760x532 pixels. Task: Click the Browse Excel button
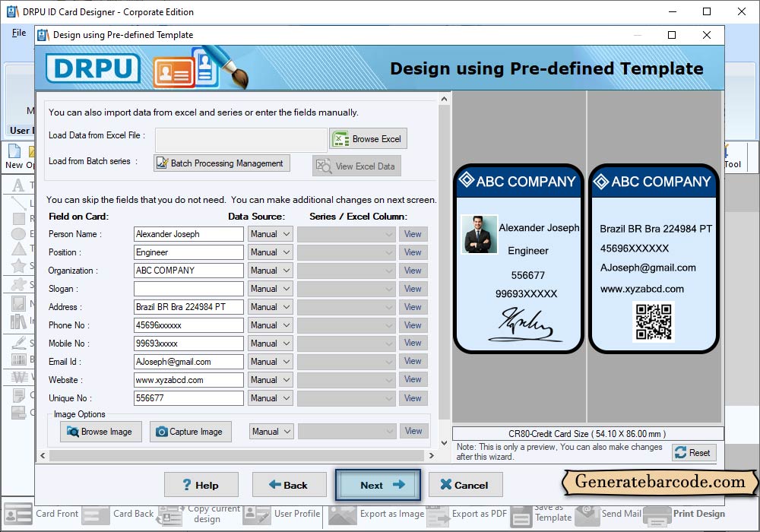point(368,139)
